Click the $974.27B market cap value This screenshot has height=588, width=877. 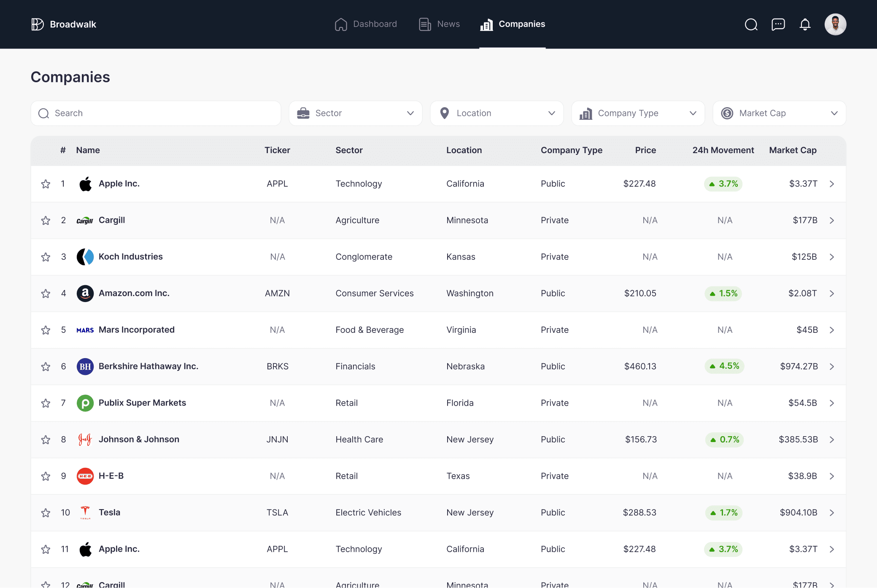tap(799, 366)
